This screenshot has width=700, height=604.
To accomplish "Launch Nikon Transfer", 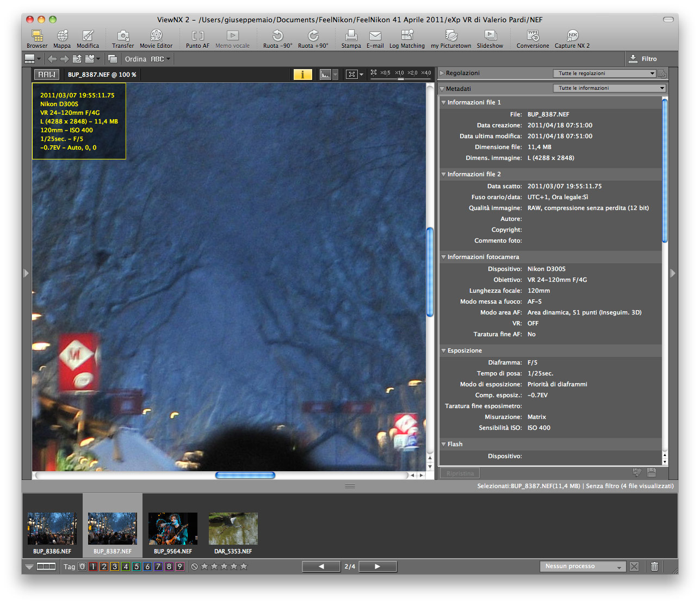I will point(123,39).
